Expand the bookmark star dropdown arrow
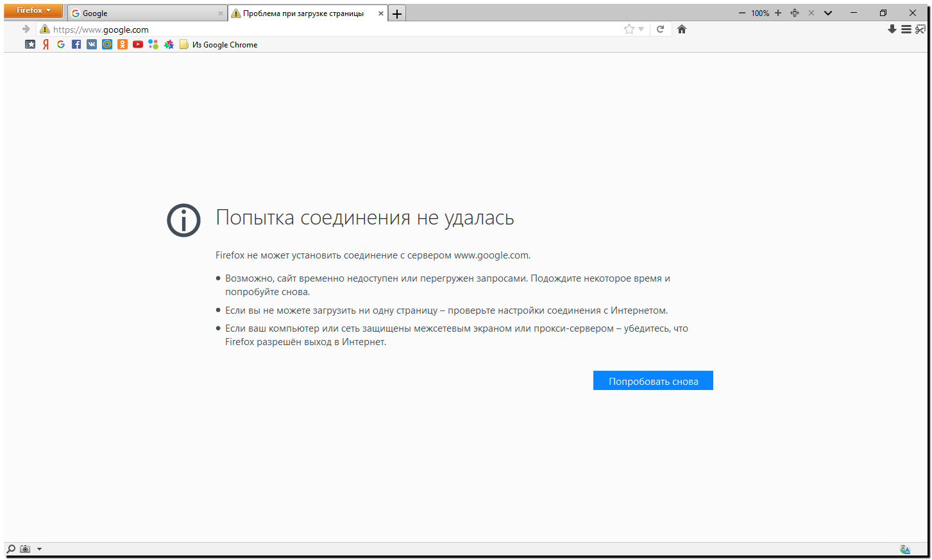The image size is (932, 560). [641, 30]
